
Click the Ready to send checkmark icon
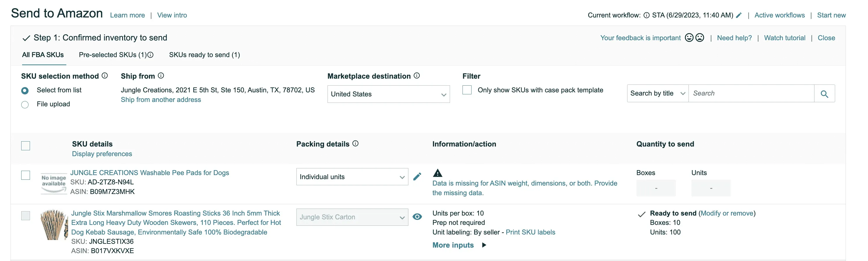[x=642, y=214]
